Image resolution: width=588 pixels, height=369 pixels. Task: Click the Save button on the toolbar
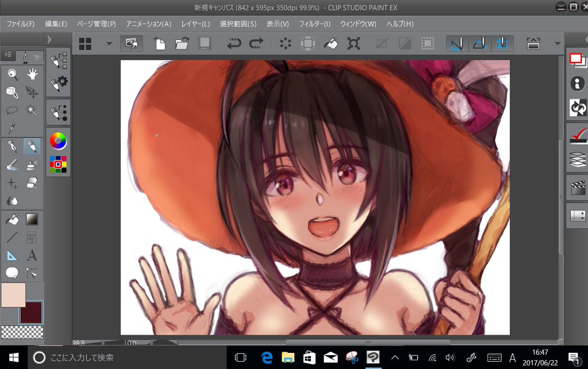pos(204,43)
